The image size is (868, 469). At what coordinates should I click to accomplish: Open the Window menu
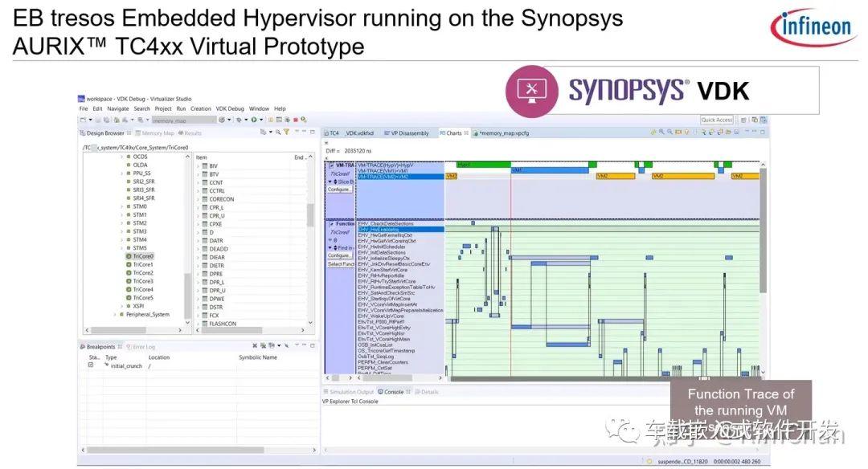click(x=259, y=109)
